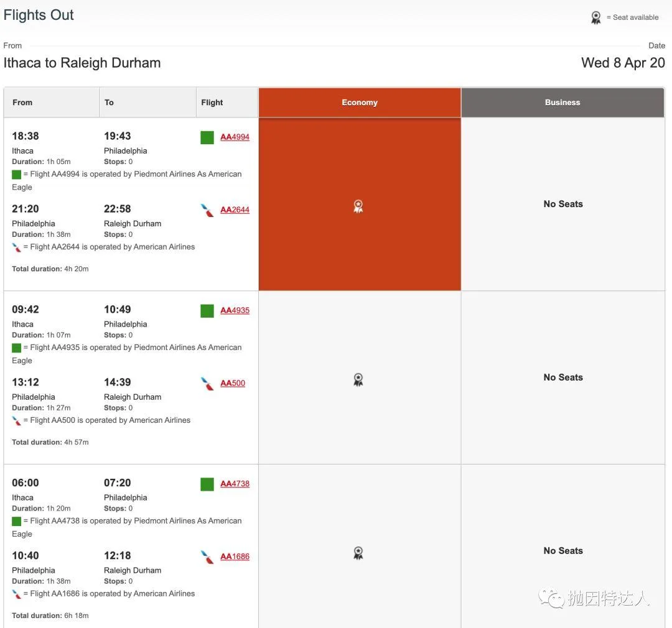672x628 pixels.
Task: Open flight AA4994 details link
Action: [235, 137]
